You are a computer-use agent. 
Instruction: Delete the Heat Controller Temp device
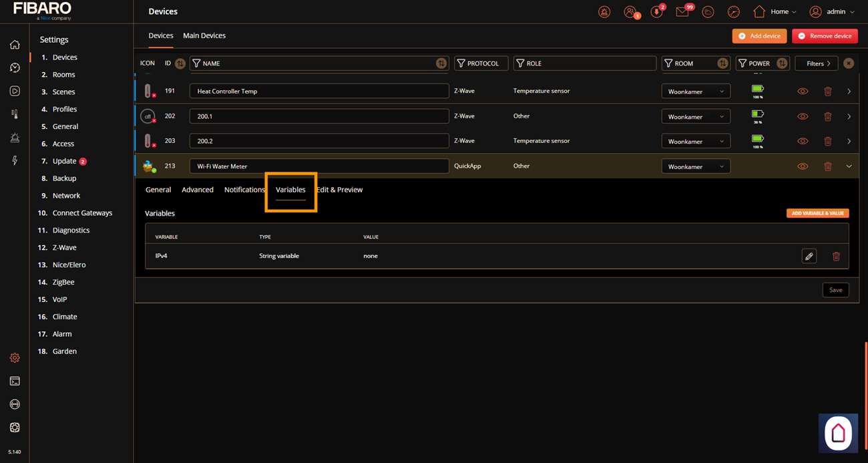tap(827, 92)
